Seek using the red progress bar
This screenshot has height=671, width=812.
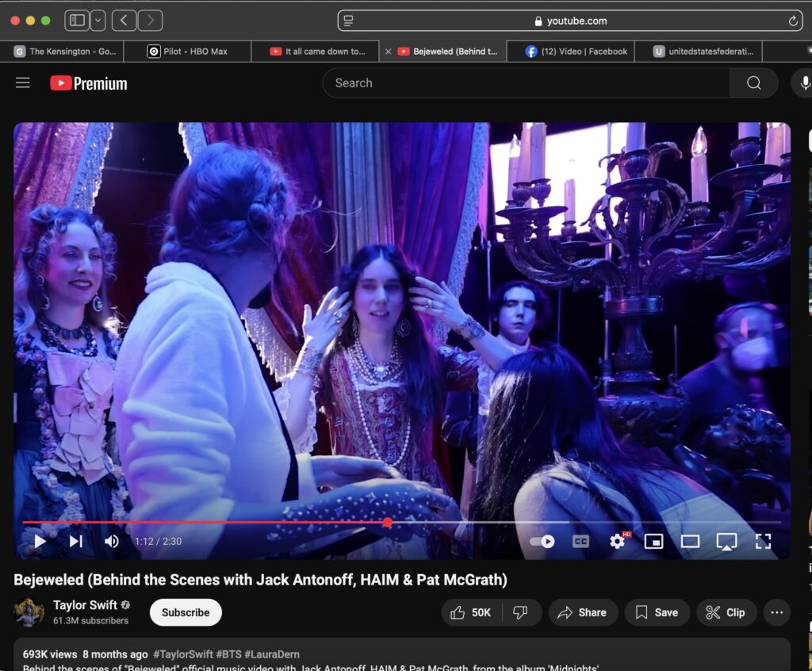tap(402, 523)
